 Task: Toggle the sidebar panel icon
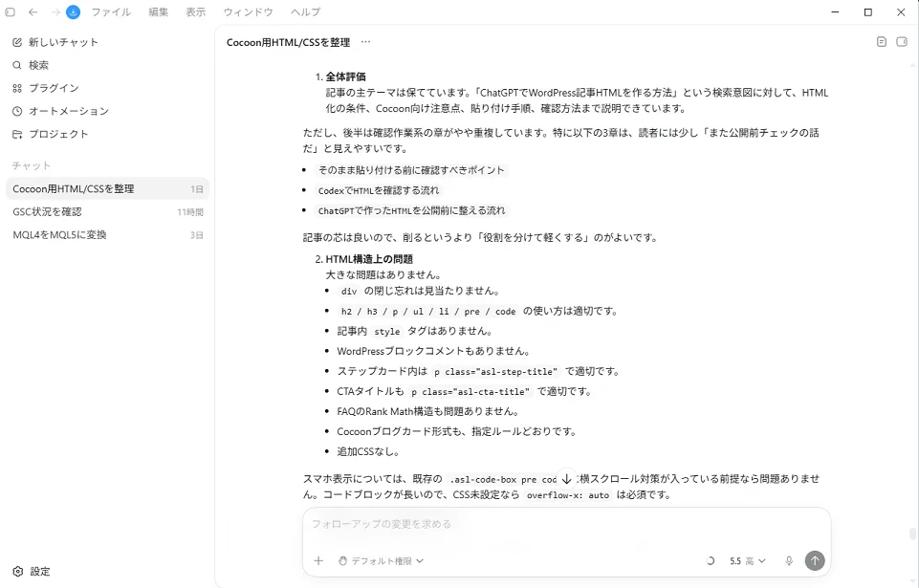[10, 11]
